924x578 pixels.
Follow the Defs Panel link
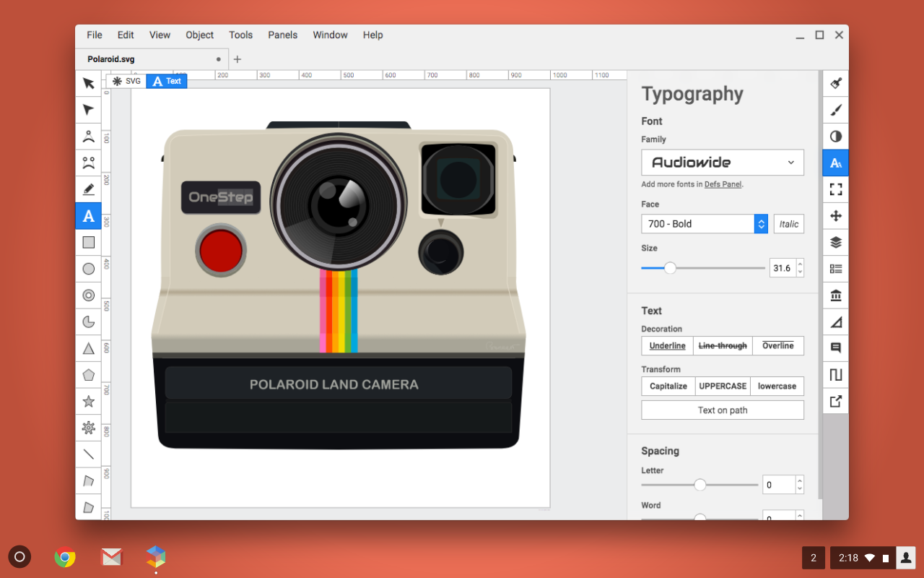point(723,184)
